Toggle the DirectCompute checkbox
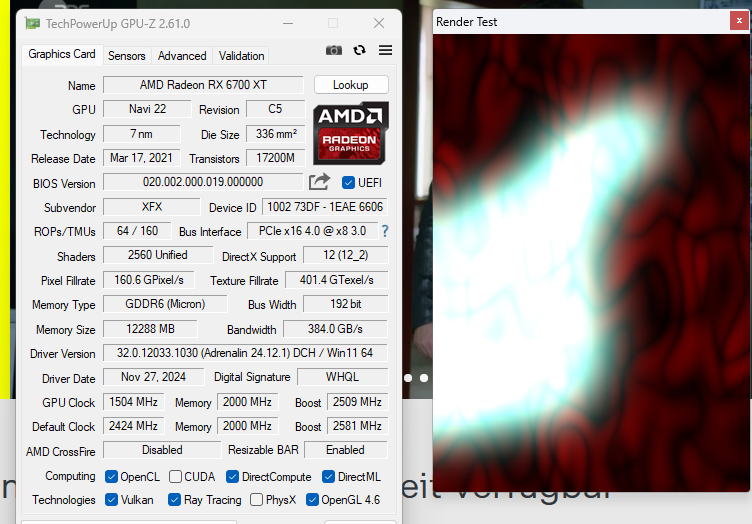The image size is (752, 524). (x=233, y=477)
